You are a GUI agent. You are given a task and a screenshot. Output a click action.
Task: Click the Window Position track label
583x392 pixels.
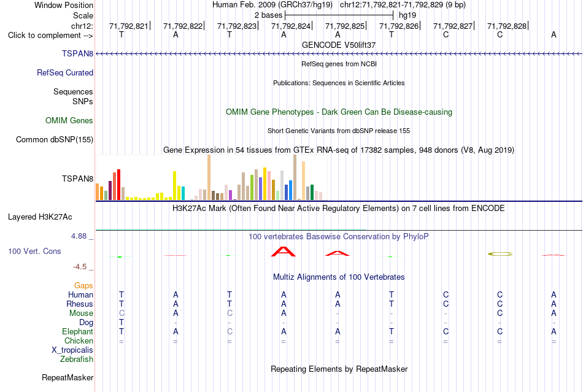[x=64, y=5]
